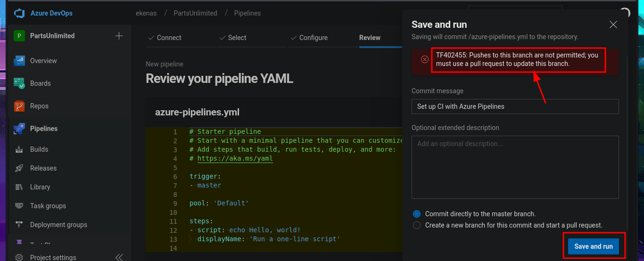This screenshot has width=644, height=261.
Task: Open Boards from the sidebar
Action: pos(40,83)
